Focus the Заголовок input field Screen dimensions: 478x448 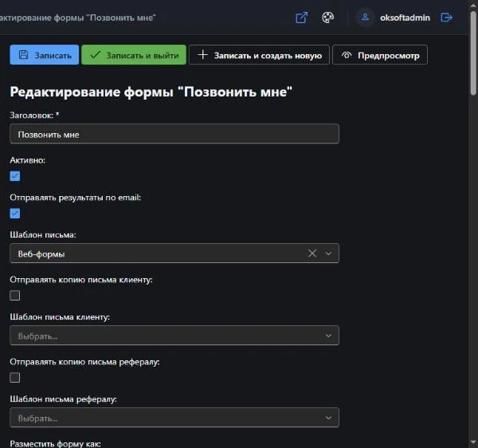174,134
